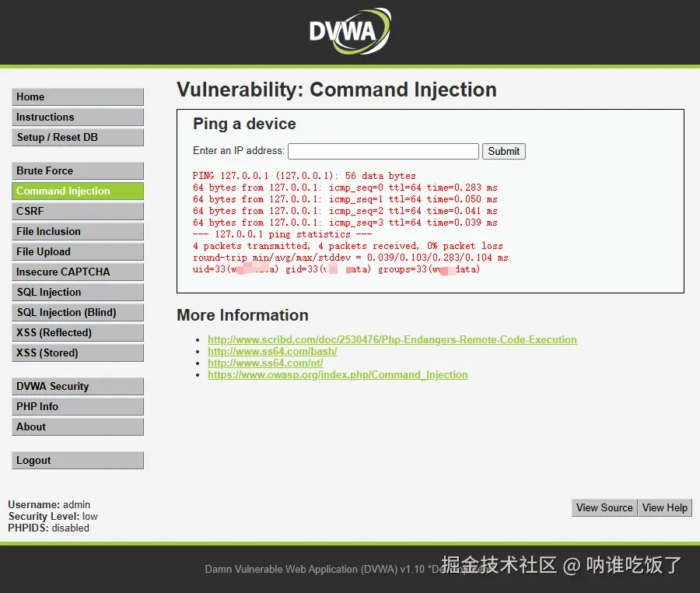
Task: Click the "Enter an IP address:" label
Action: 239,151
